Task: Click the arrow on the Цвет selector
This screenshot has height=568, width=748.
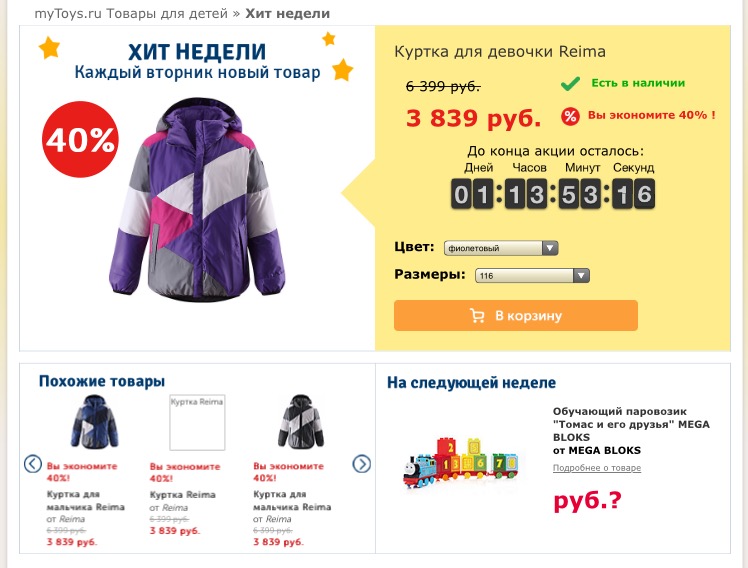Action: click(x=550, y=248)
